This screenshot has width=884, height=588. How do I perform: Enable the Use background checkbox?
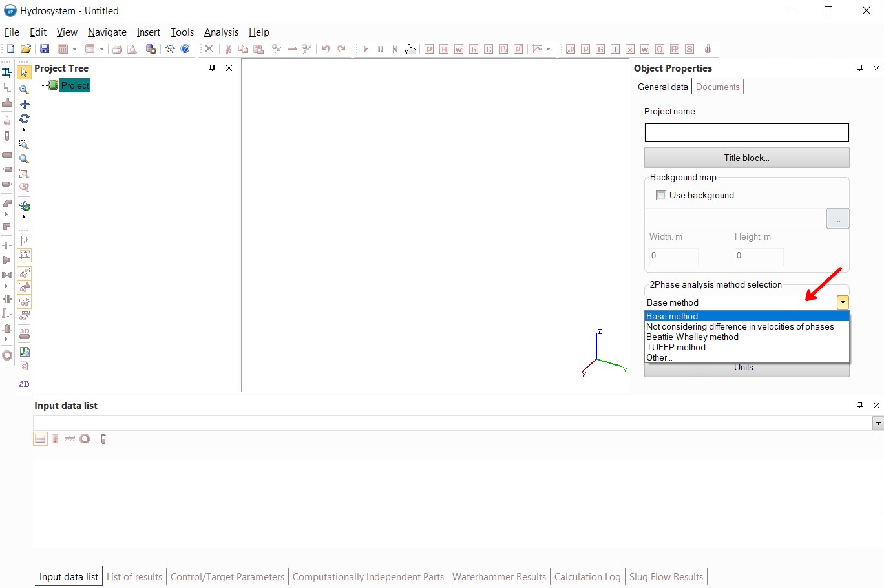661,195
